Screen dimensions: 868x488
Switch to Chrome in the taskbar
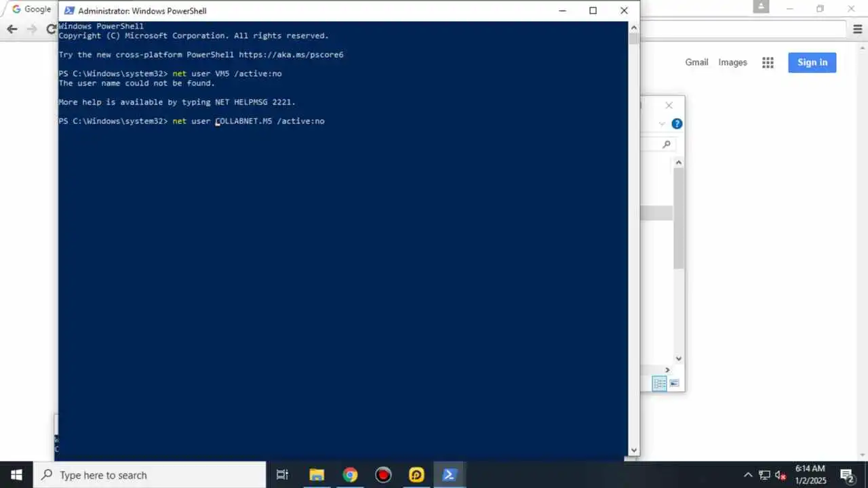coord(350,475)
